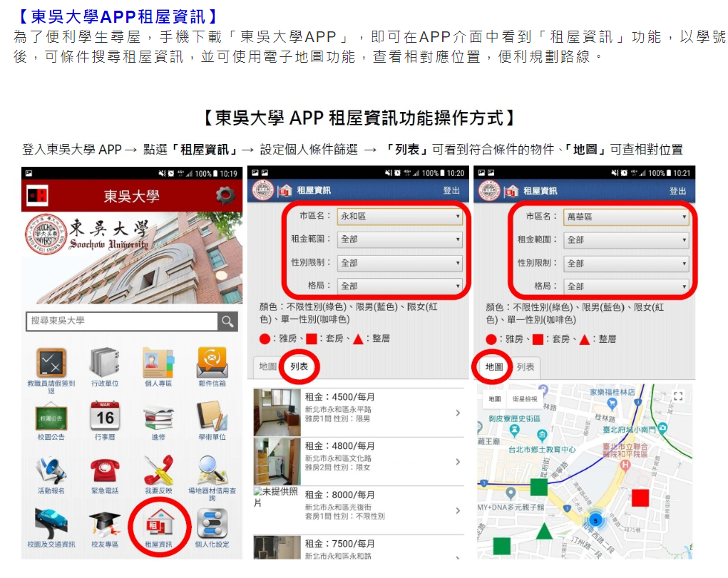
Task: Open the 租金：4500/每月 listing
Action: [x=359, y=412]
